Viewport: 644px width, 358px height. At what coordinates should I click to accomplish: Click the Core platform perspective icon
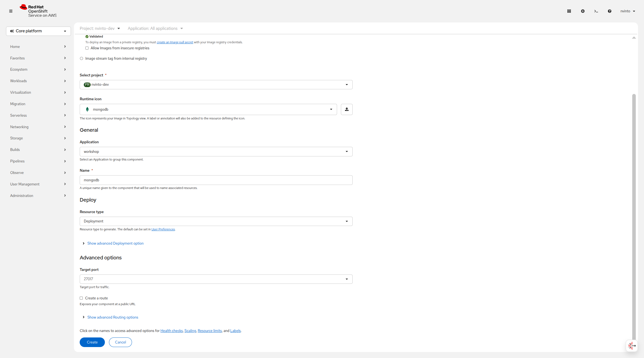click(12, 31)
